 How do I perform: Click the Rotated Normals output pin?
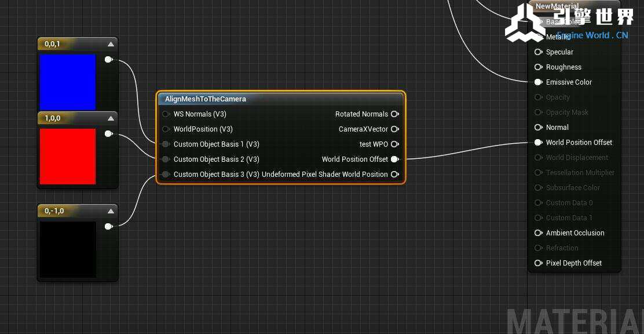click(394, 114)
